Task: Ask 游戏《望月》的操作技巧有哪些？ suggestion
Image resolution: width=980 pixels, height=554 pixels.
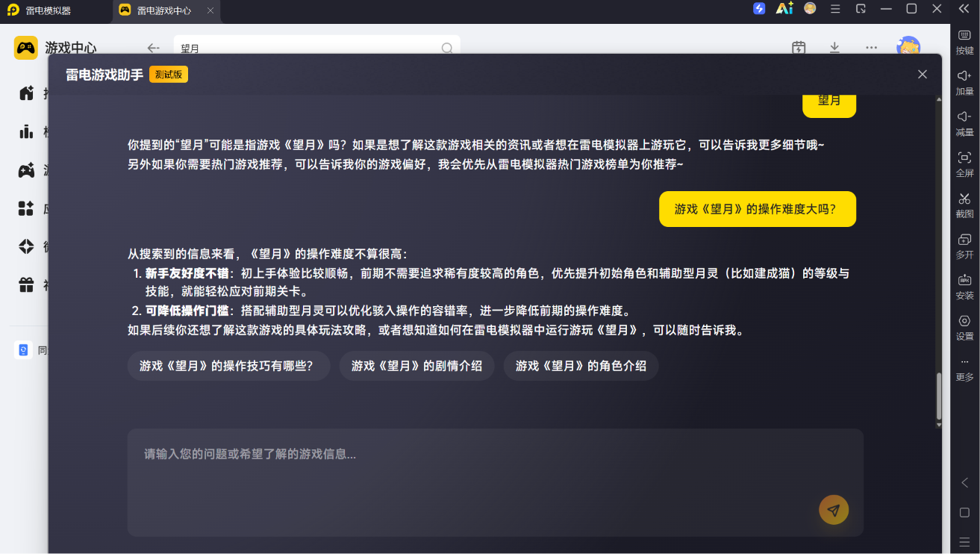Action: pos(228,366)
